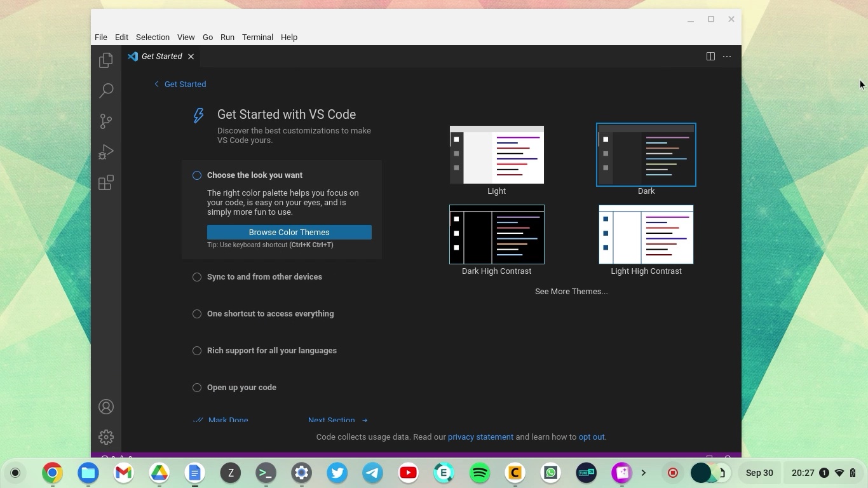868x488 pixels.
Task: Open Spotify from the shelf
Action: (x=480, y=473)
